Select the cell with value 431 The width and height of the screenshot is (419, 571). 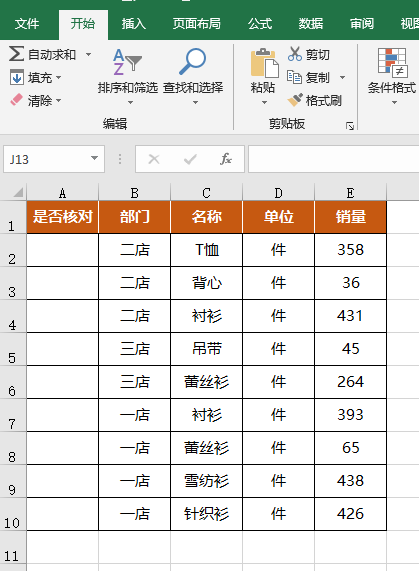pyautogui.click(x=351, y=316)
